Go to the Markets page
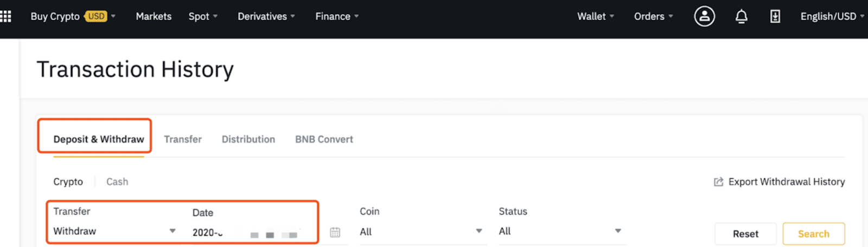 (x=154, y=16)
